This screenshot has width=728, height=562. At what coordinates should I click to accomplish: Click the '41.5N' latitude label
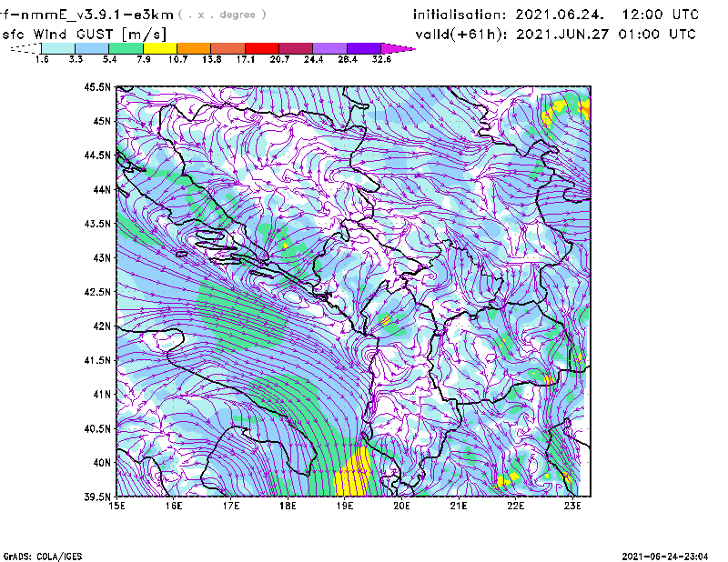(x=97, y=360)
